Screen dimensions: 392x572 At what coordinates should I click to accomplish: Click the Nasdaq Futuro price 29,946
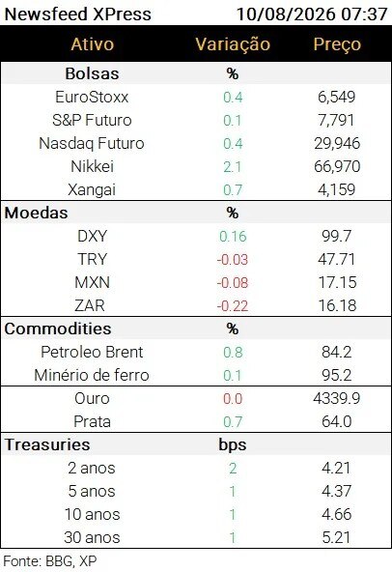337,143
